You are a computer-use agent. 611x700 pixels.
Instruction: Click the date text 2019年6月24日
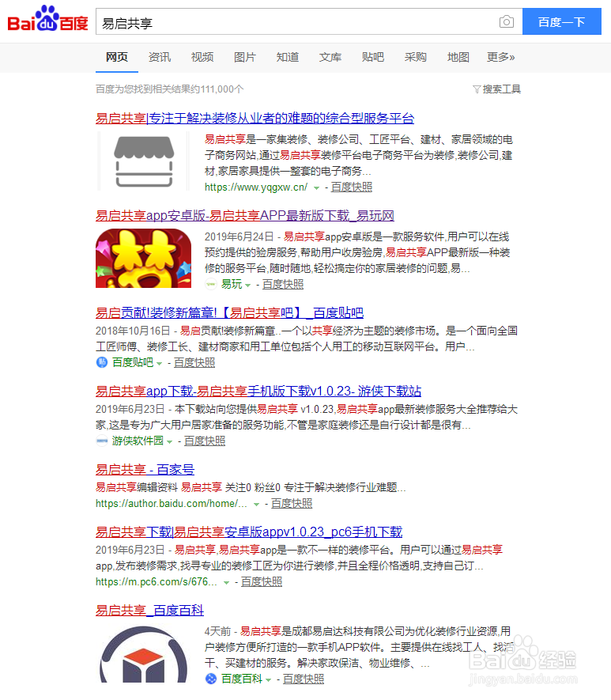pyautogui.click(x=239, y=236)
